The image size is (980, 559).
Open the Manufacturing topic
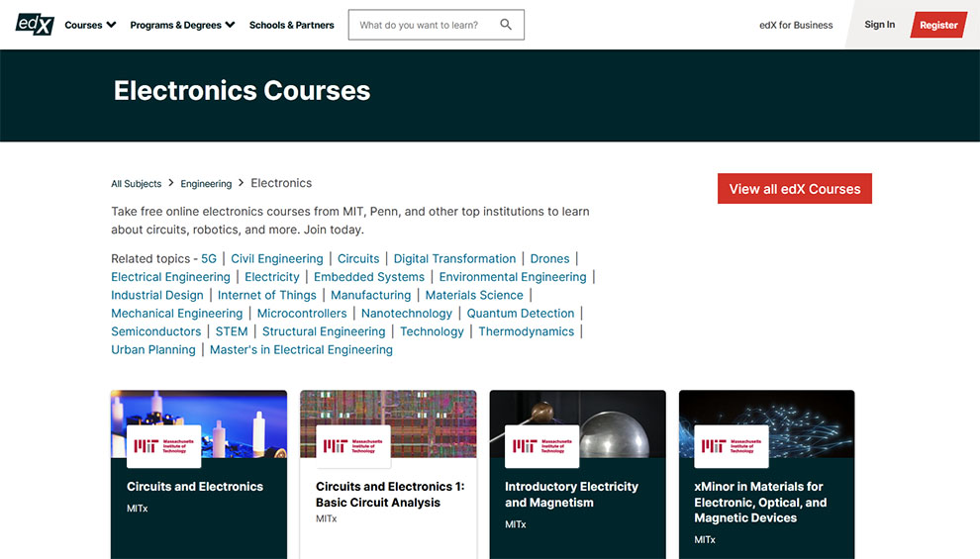click(x=370, y=295)
